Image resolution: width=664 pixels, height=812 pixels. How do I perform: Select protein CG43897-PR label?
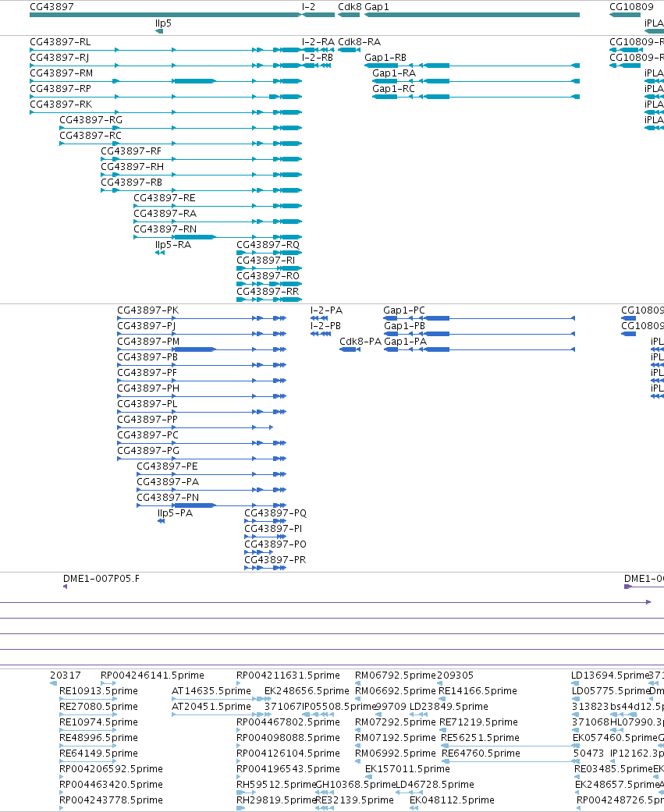point(275,560)
